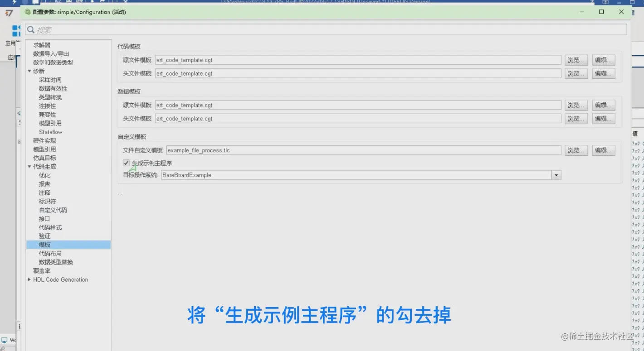The height and width of the screenshot is (351, 644).
Task: Browse for 数据模板 头文件模板 file
Action: 576,119
